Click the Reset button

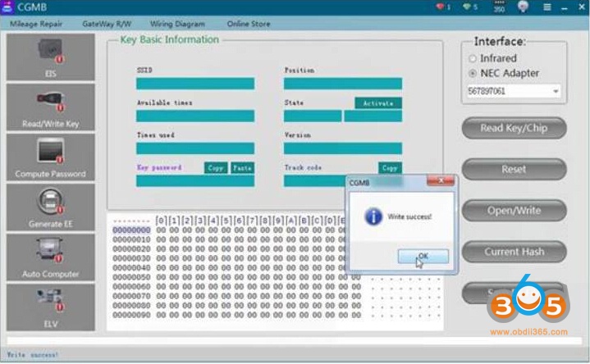[x=514, y=169]
